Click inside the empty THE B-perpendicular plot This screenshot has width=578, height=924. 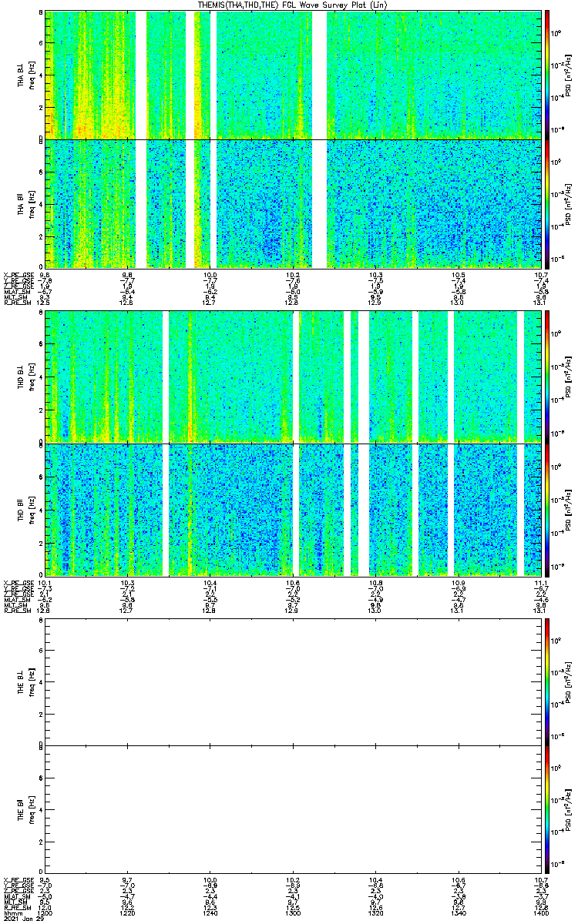(293, 681)
